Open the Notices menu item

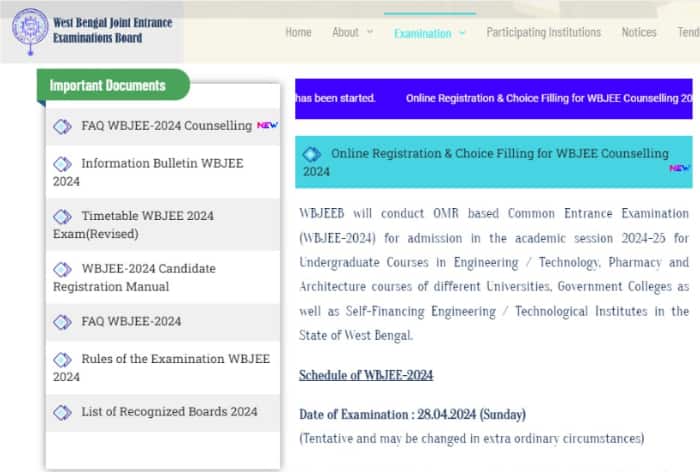[x=639, y=32]
